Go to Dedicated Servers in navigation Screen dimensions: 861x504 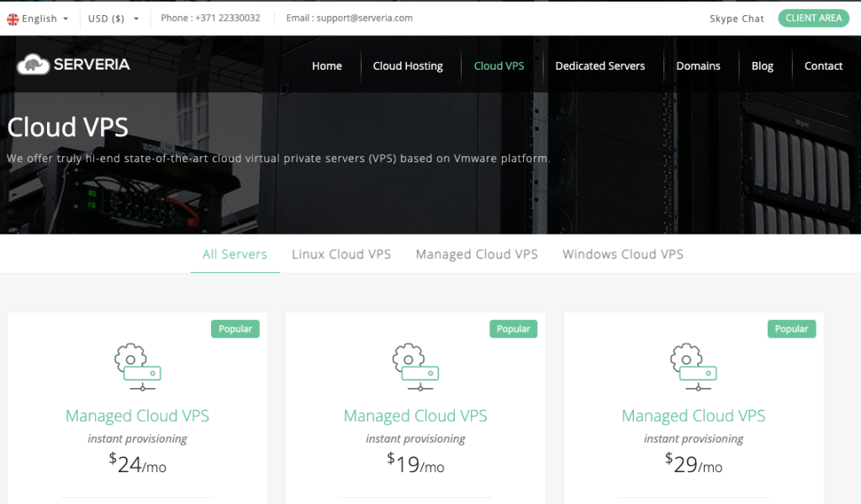600,66
